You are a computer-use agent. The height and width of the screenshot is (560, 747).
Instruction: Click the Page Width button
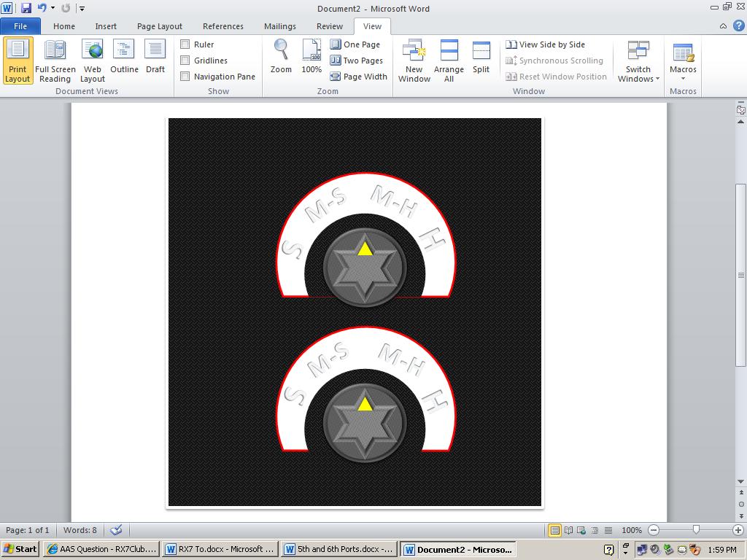359,76
